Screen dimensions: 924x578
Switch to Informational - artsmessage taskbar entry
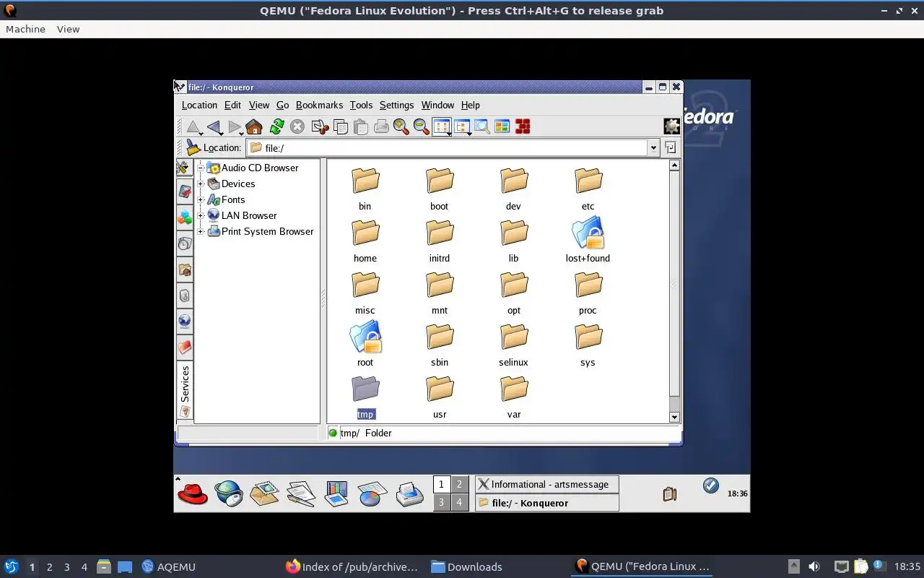point(547,484)
